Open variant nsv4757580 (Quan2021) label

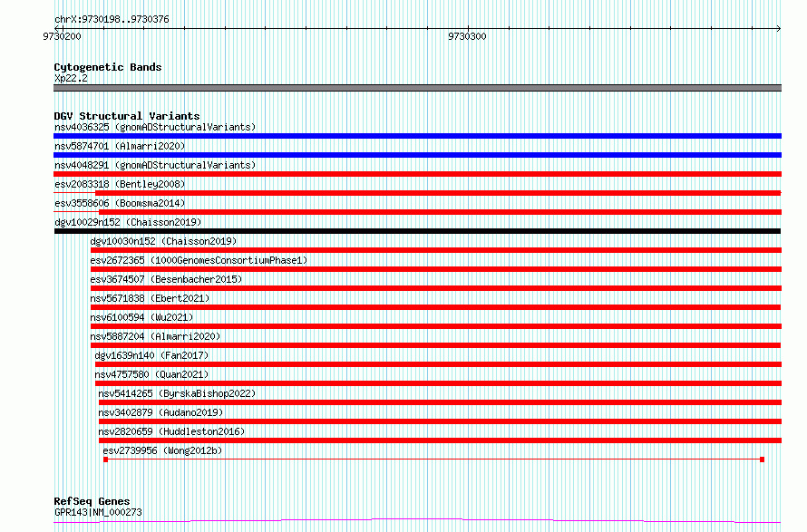point(151,374)
